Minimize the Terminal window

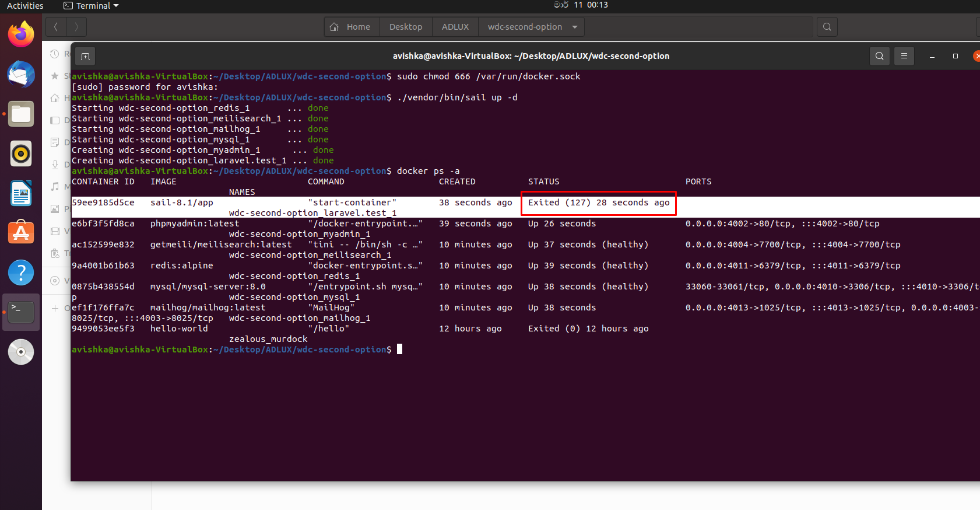tap(932, 56)
